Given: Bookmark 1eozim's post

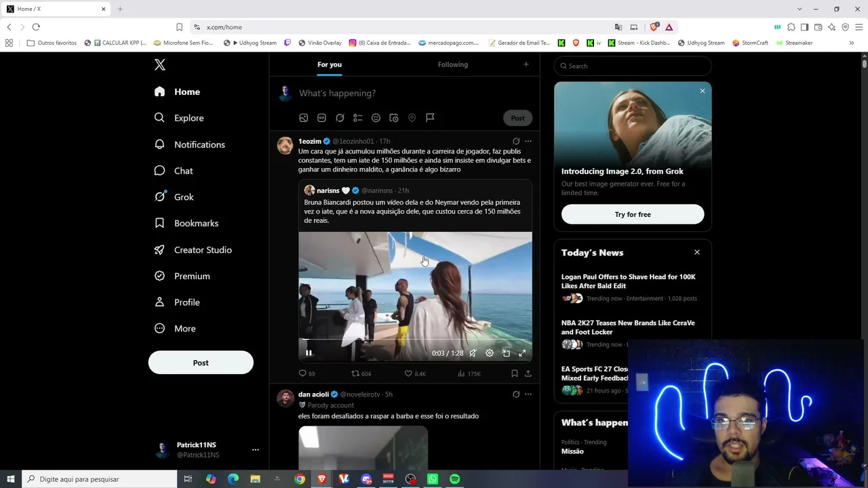Looking at the screenshot, I should click(515, 373).
